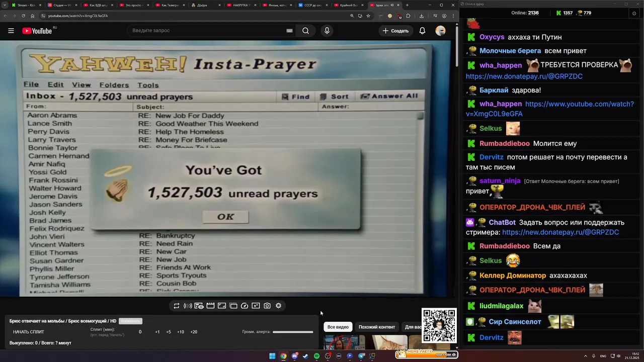Click the ENG language indicator in tray

pyautogui.click(x=603, y=356)
